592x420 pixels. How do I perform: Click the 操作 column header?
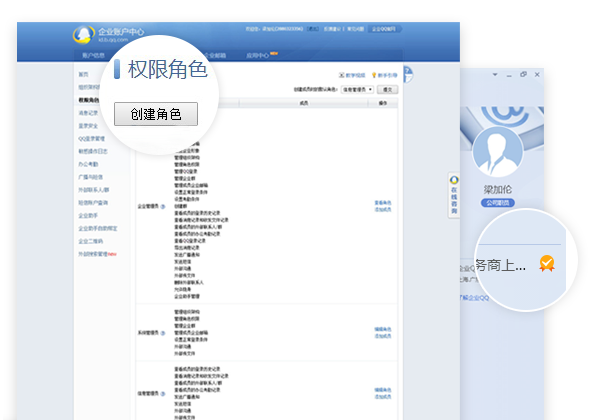tap(383, 103)
